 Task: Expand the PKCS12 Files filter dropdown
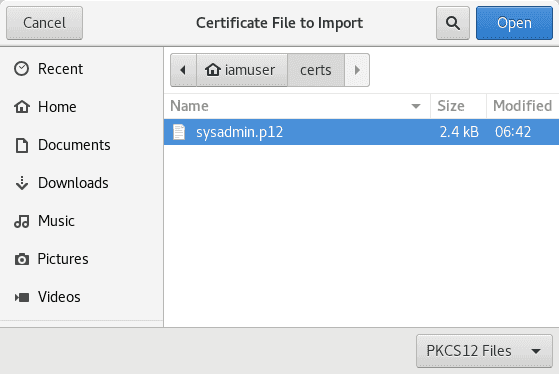click(x=484, y=351)
